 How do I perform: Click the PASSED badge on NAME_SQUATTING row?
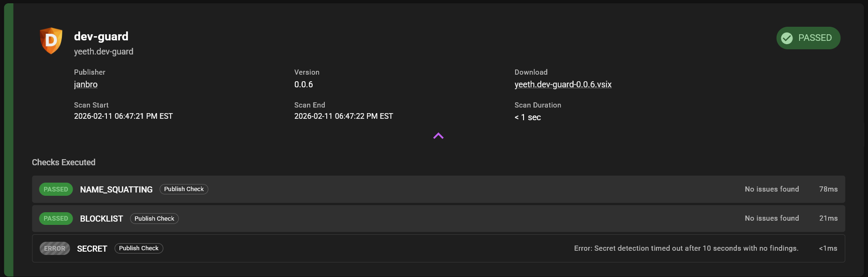tap(56, 189)
